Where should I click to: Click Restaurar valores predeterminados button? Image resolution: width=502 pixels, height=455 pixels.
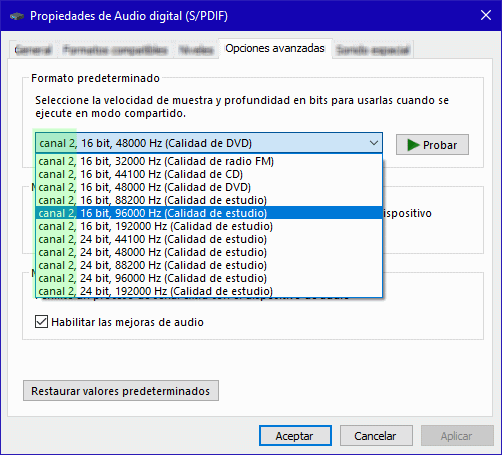point(121,391)
